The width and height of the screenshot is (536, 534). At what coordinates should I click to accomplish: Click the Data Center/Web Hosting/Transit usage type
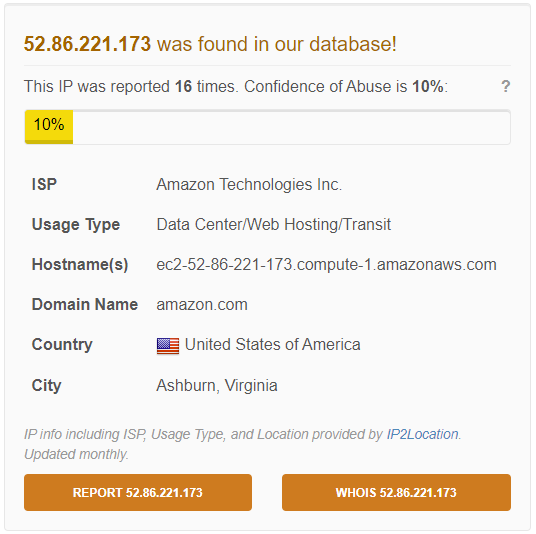273,225
